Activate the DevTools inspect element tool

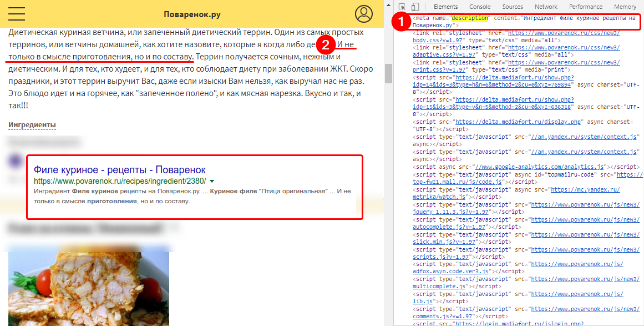point(402,7)
